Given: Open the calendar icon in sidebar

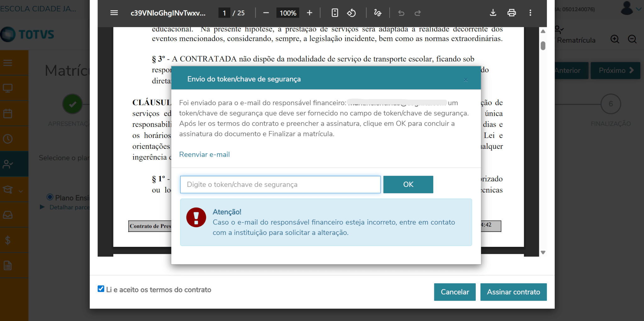Looking at the screenshot, I should [x=8, y=113].
